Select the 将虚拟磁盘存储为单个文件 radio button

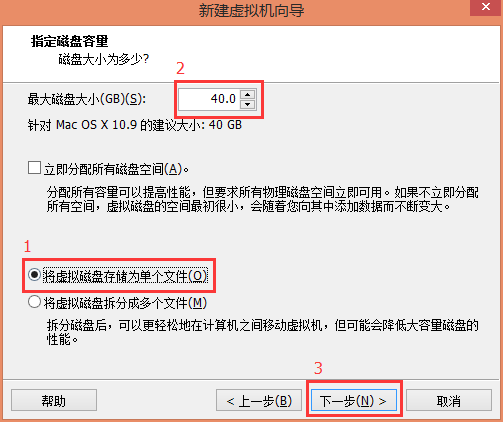[x=35, y=275]
